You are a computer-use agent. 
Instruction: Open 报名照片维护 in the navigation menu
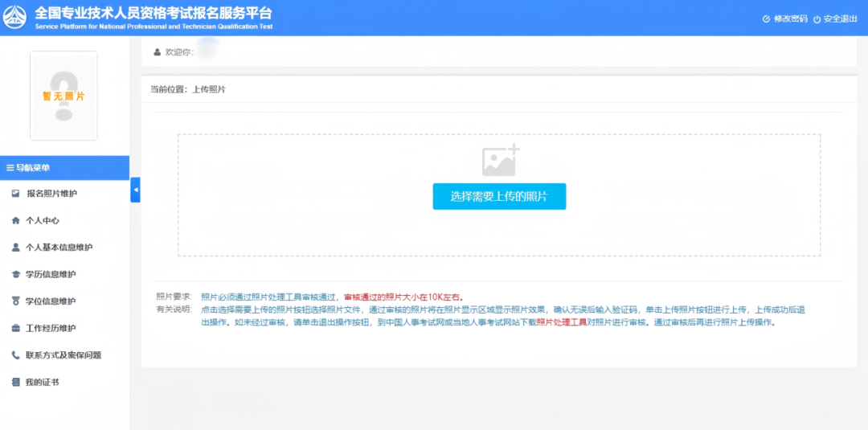(51, 194)
